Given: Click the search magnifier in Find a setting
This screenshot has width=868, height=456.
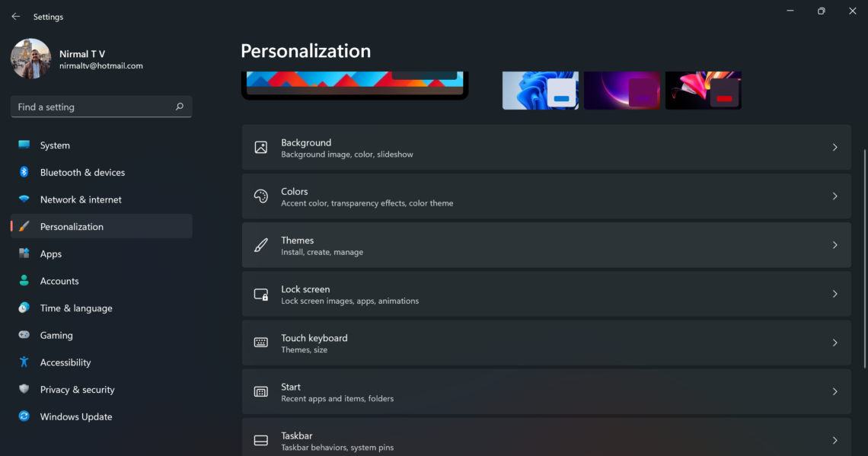Looking at the screenshot, I should (x=179, y=107).
